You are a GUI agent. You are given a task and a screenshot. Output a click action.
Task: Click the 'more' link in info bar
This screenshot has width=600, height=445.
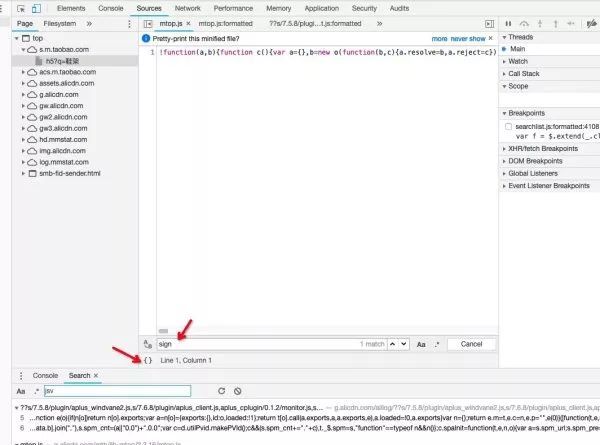point(439,39)
